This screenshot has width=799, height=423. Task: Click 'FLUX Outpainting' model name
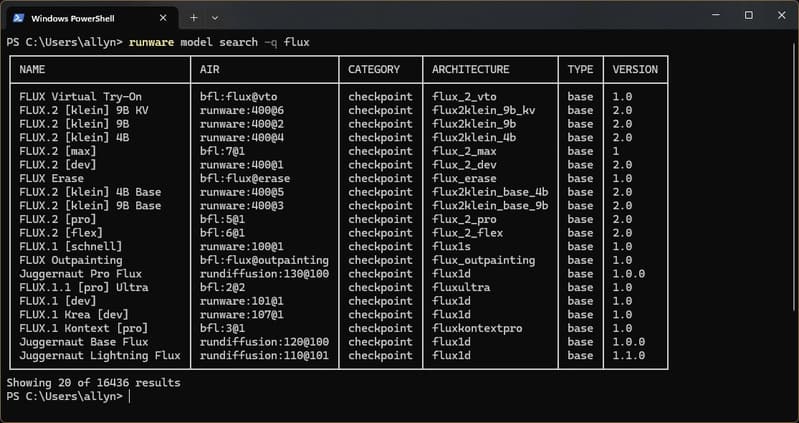click(71, 260)
